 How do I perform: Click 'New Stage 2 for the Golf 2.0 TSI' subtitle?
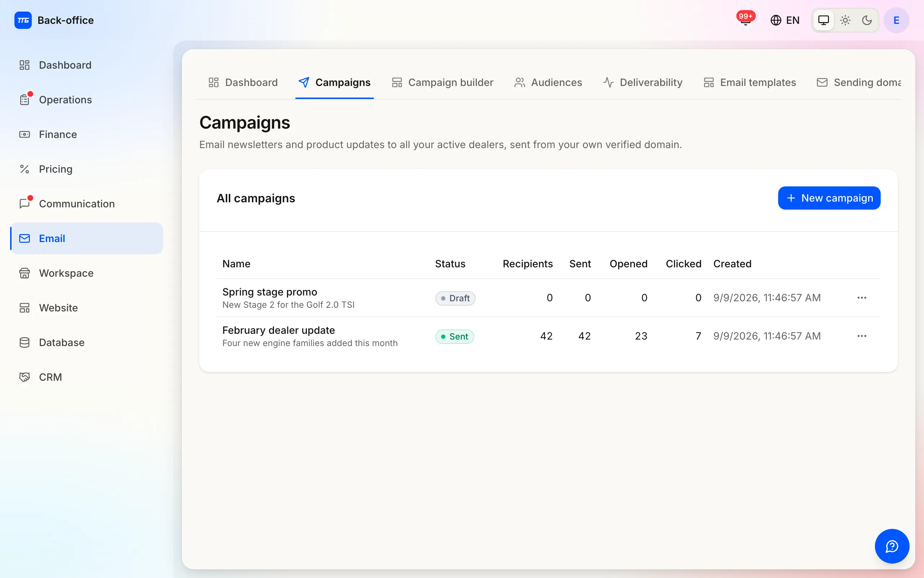288,305
